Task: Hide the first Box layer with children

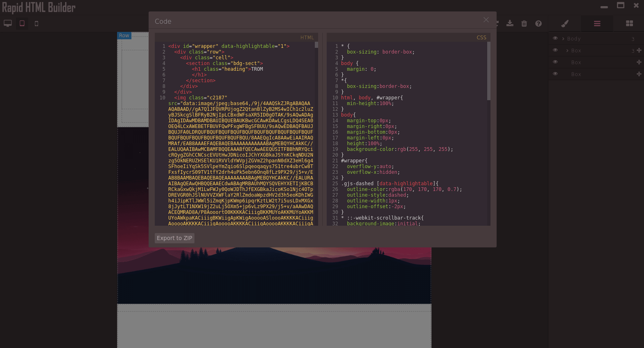Action: [555, 50]
